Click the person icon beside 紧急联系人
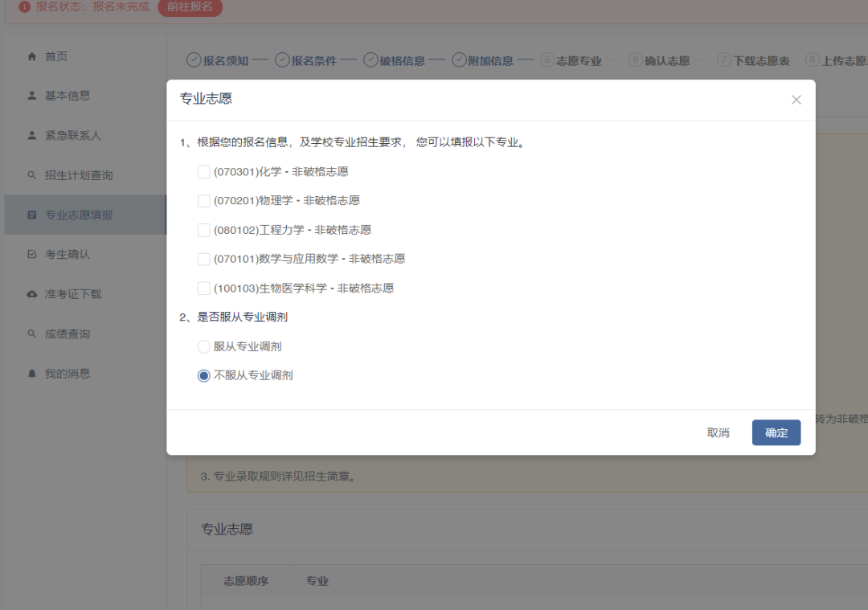Viewport: 868px width, 610px height. (32, 135)
